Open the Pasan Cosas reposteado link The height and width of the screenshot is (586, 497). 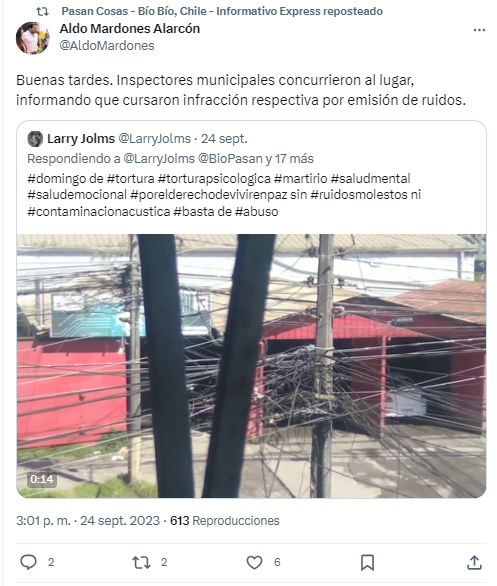pos(222,11)
